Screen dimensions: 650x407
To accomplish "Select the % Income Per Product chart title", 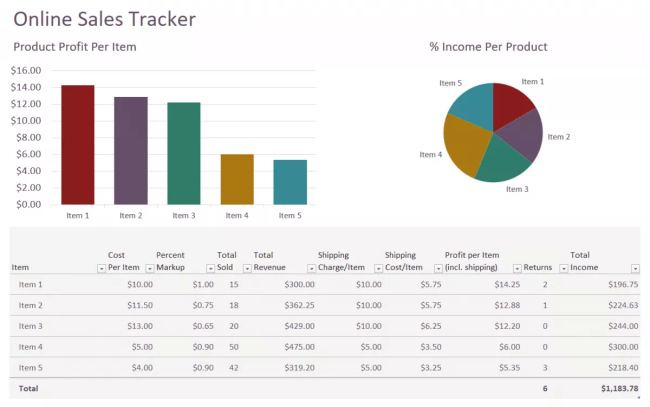I will point(488,47).
